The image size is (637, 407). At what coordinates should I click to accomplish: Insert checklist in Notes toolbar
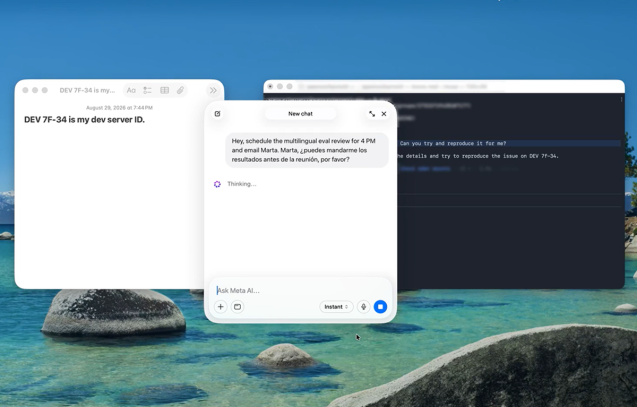click(x=147, y=90)
